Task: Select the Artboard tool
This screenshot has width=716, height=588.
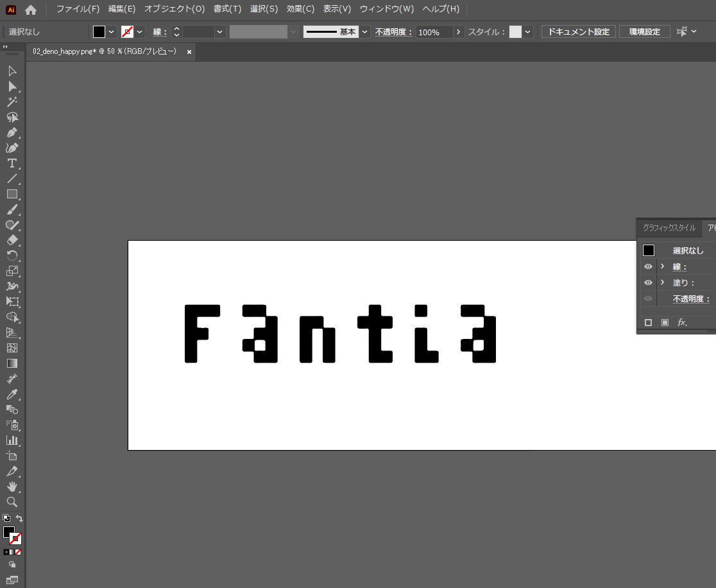Action: 12,456
